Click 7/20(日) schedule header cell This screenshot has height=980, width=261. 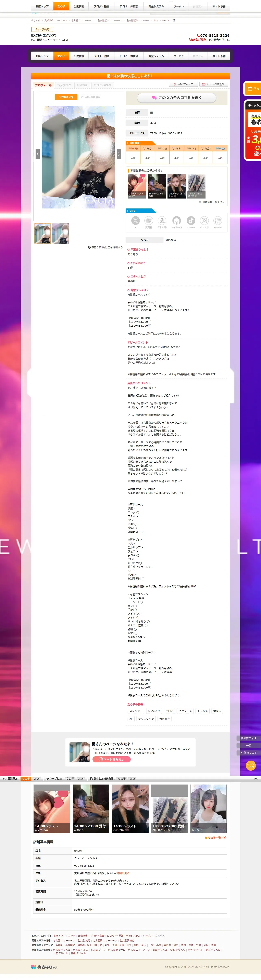133,148
